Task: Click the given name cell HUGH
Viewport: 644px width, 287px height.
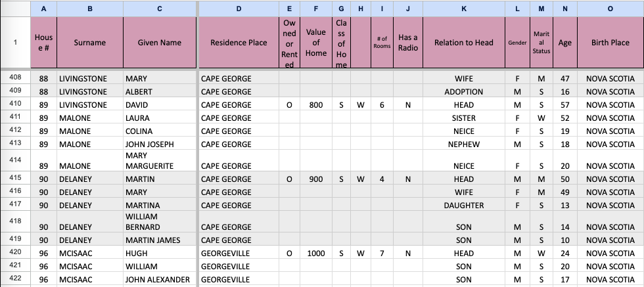Action: pos(160,253)
